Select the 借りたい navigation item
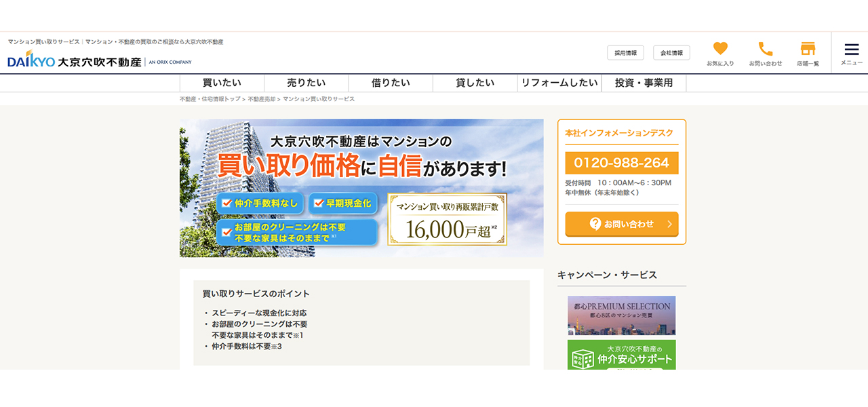Image resolution: width=868 pixels, height=407 pixels. pyautogui.click(x=391, y=83)
